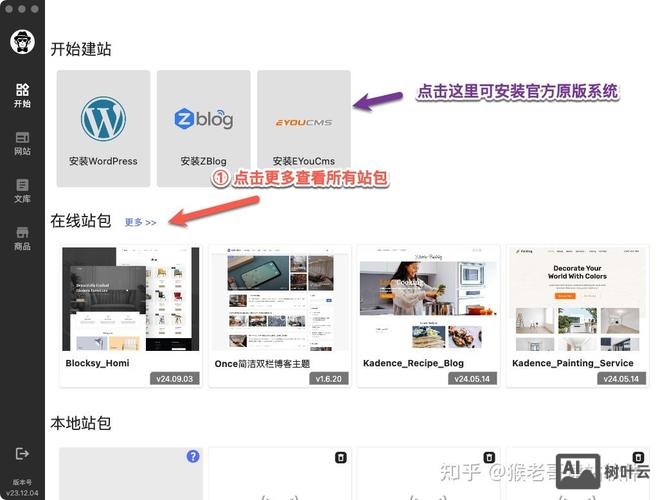Viewport: 658px width, 500px height.
Task: Open the Kadence_Recipe_Blog package thumbnail
Action: pos(428,299)
